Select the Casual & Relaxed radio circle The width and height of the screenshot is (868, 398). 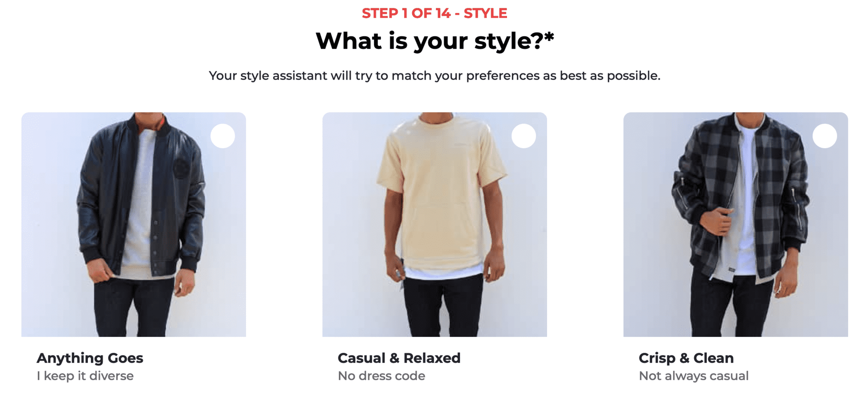click(523, 136)
